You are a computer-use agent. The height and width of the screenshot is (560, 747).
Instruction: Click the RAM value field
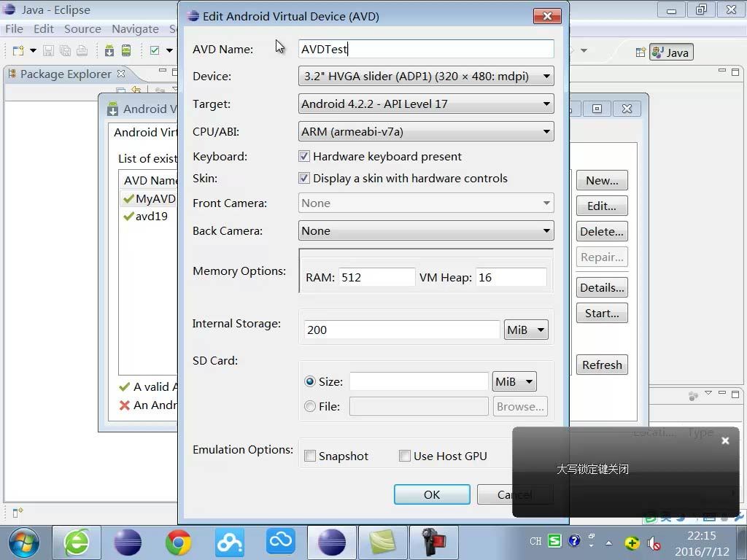click(x=377, y=277)
